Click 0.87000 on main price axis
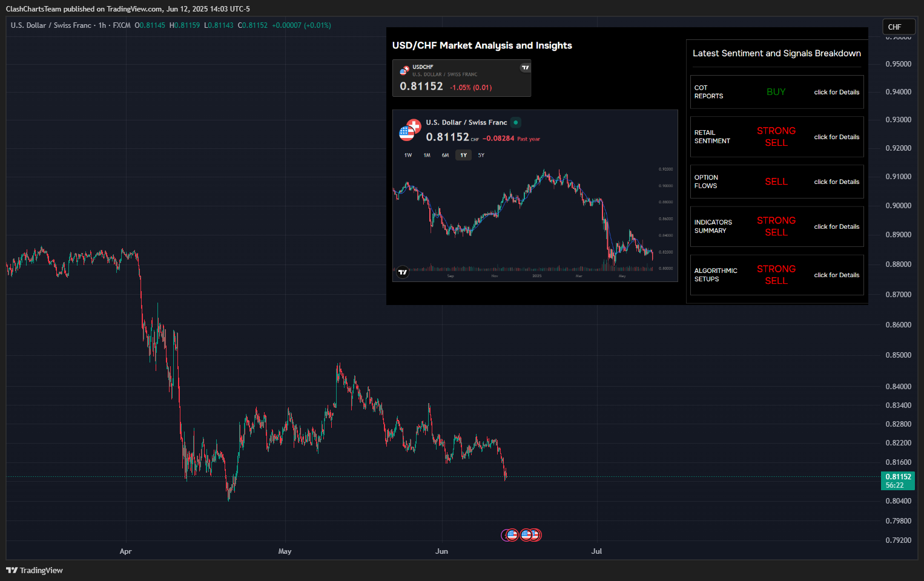The width and height of the screenshot is (924, 581). point(898,295)
